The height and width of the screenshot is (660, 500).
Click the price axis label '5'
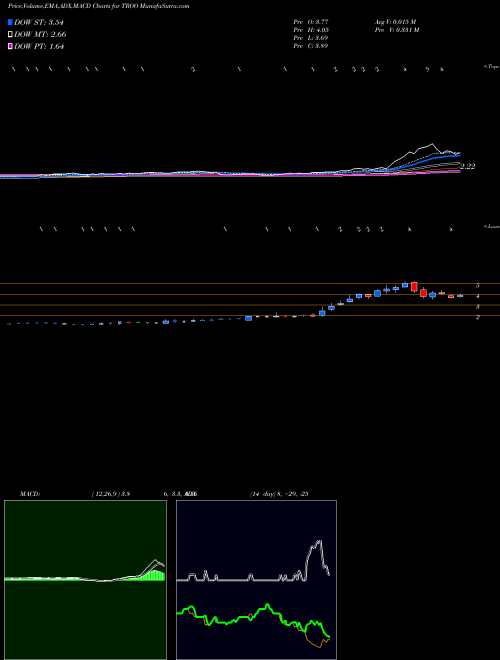pos(477,286)
